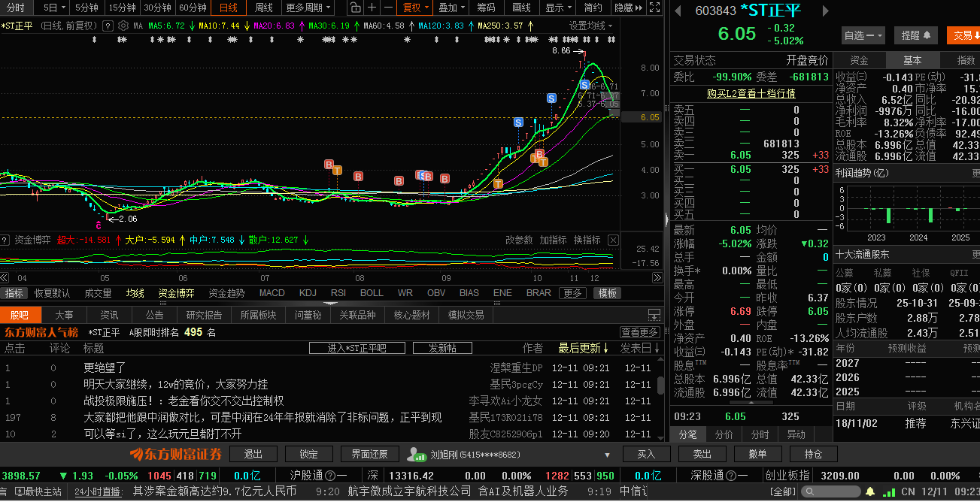This screenshot has height=502, width=980.
Task: Switch to 分价 tab at bottom
Action: [724, 434]
